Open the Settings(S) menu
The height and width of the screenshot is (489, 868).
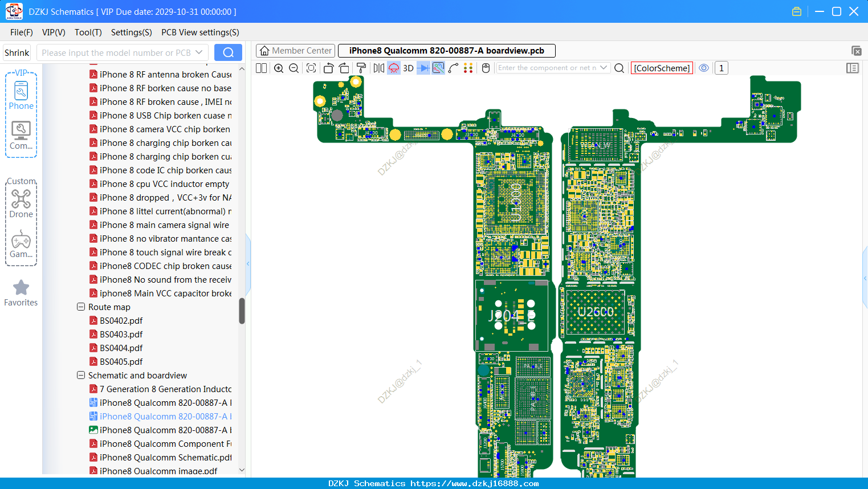pyautogui.click(x=132, y=32)
